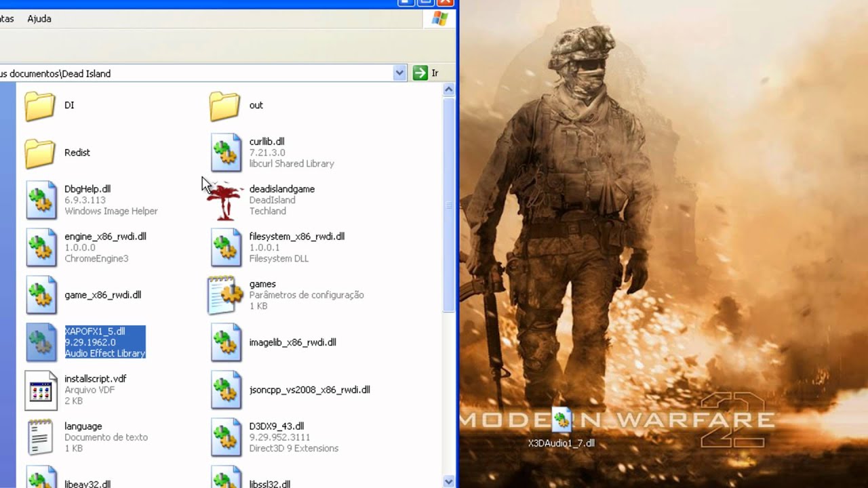Viewport: 868px width, 488px height.
Task: Select the libssl32.dll file icon
Action: click(x=226, y=477)
